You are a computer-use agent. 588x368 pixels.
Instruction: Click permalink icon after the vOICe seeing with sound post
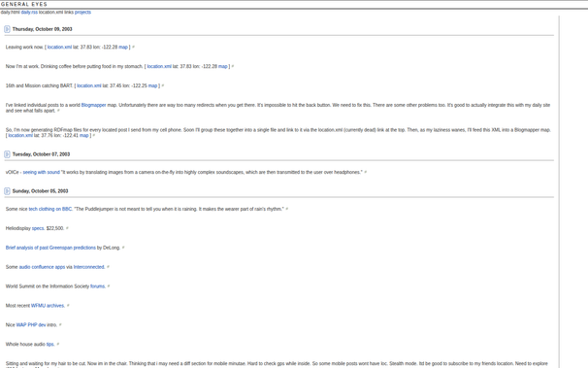[366, 173]
